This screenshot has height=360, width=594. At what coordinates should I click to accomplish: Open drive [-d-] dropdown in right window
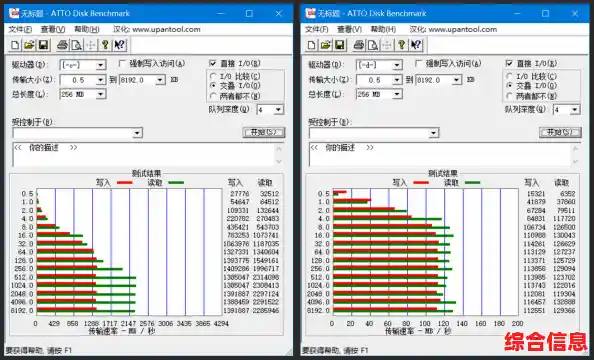coord(396,65)
